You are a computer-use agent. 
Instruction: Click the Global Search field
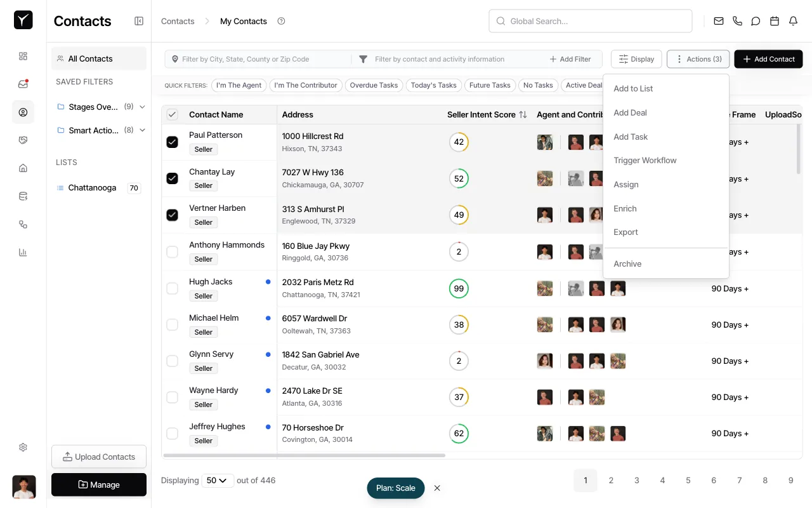click(x=590, y=21)
